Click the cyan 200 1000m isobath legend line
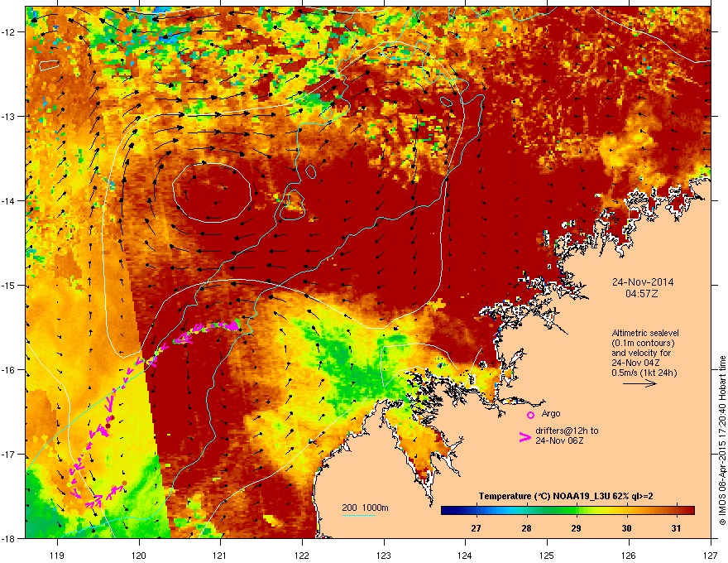 point(358,515)
